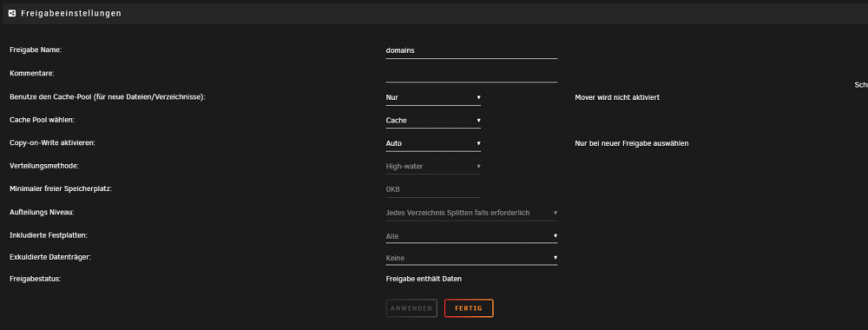
Task: Click the Freigabeeinstellungen section title
Action: (x=71, y=13)
